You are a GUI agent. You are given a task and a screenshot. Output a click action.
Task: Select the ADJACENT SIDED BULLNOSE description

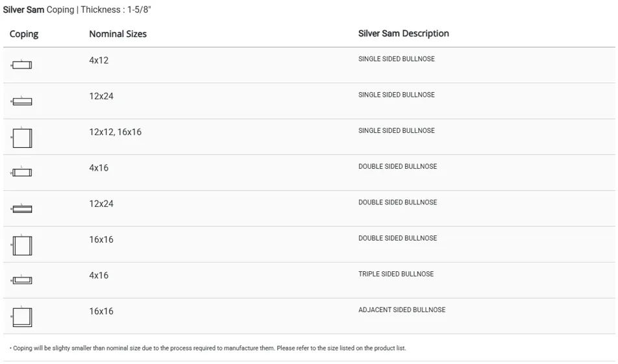click(x=402, y=310)
